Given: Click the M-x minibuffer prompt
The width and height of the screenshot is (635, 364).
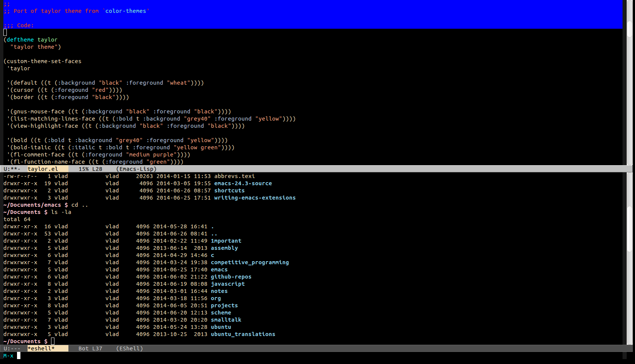Looking at the screenshot, I should point(8,356).
